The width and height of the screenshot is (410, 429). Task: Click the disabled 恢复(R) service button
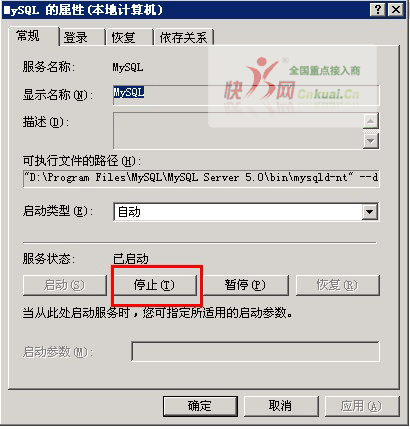click(x=337, y=285)
